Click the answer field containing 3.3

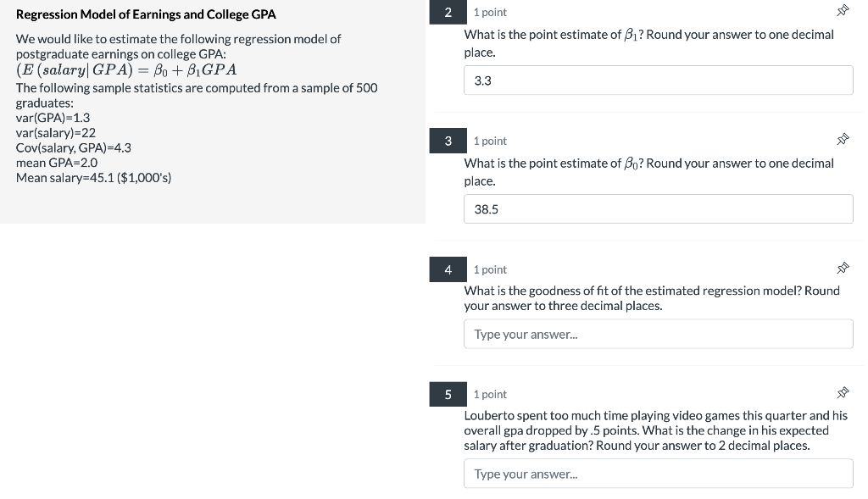pos(658,80)
